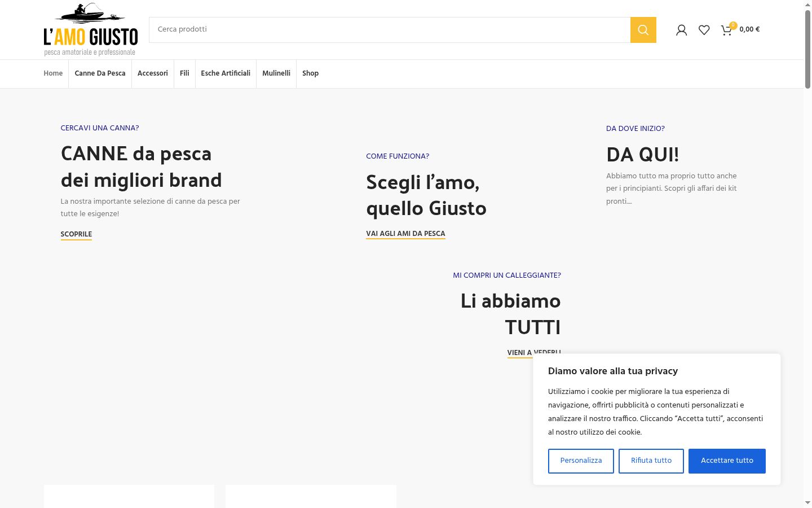Click the L'Amo Giusto logo

point(91,29)
